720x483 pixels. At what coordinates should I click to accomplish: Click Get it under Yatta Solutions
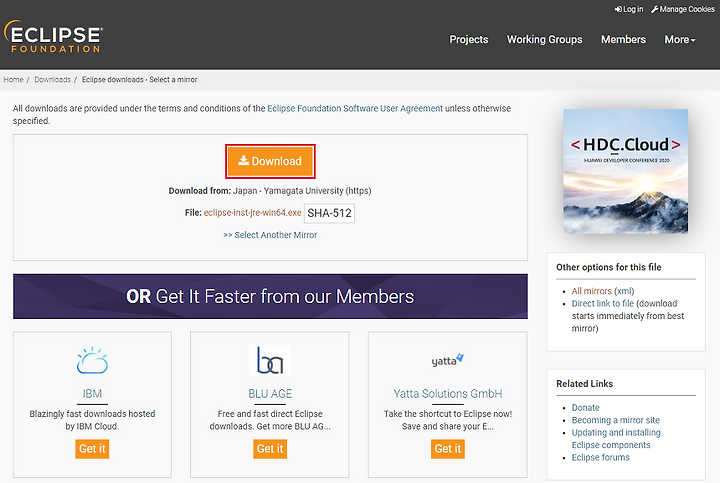coord(448,449)
